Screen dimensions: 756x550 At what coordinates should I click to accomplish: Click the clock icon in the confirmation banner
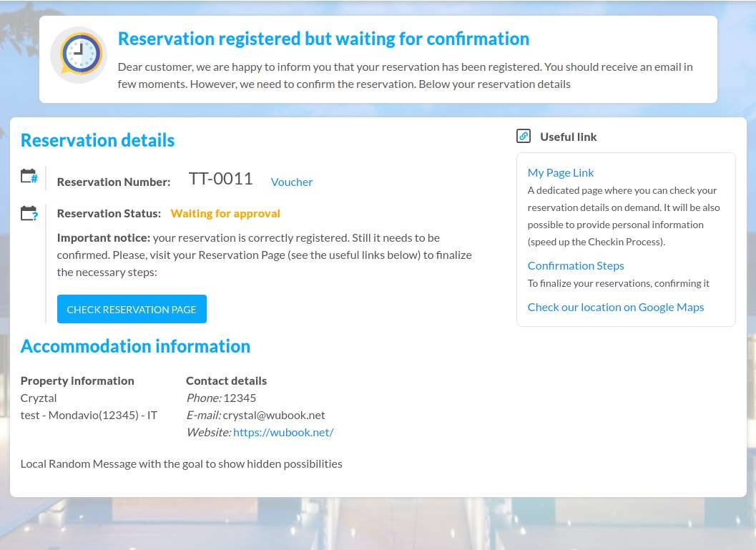[x=79, y=55]
